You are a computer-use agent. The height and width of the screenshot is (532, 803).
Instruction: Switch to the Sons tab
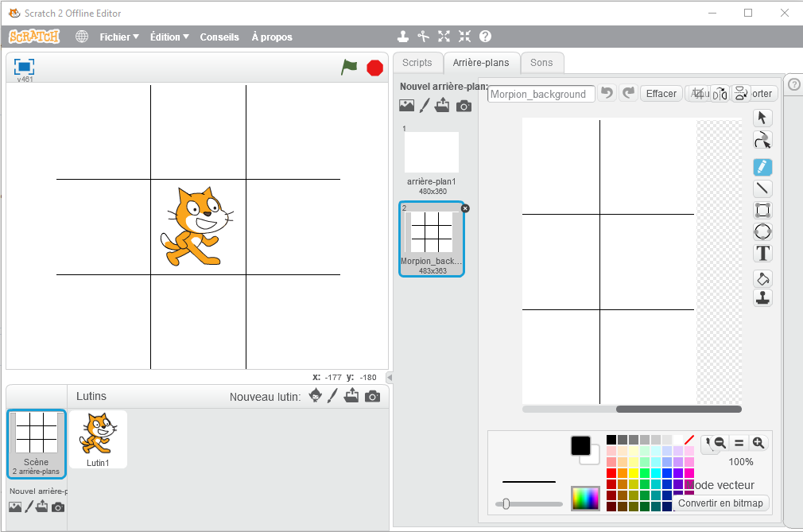tap(541, 63)
